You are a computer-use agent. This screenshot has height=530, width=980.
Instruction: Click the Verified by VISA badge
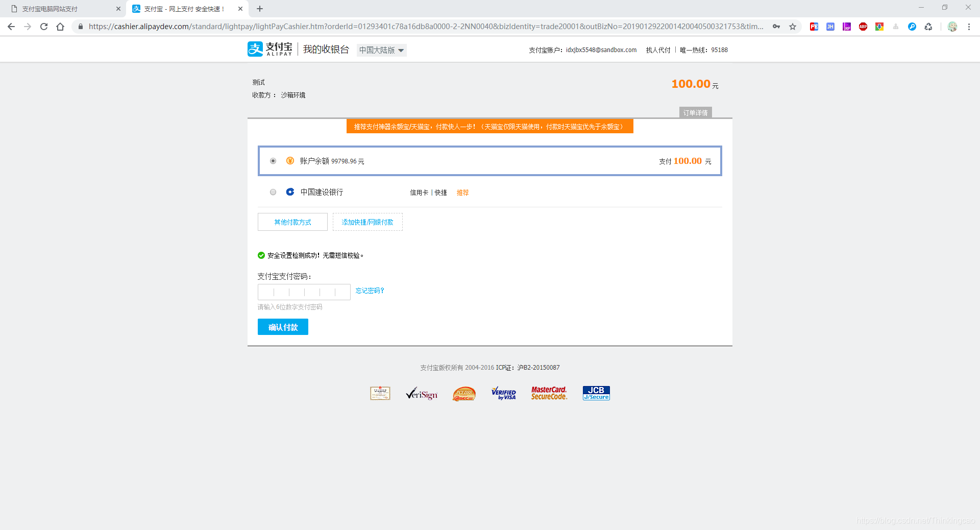coord(504,393)
